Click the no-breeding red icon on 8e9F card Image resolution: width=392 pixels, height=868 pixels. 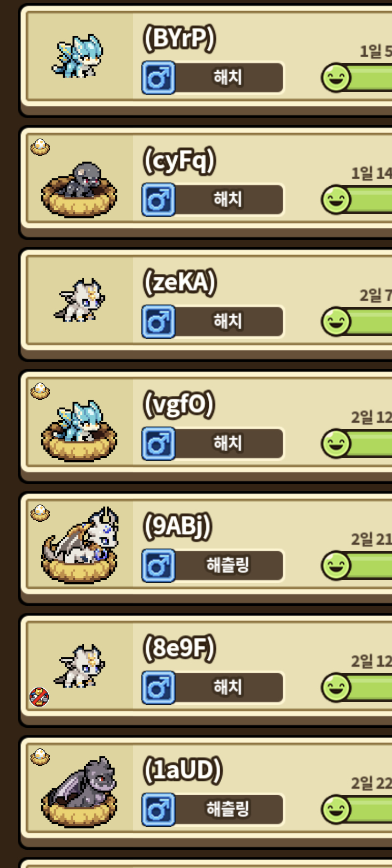point(39,697)
